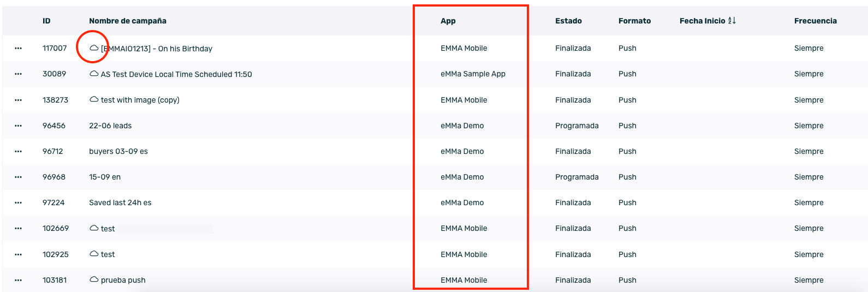Click the App column header
Image resolution: width=868 pixels, height=292 pixels.
point(448,21)
